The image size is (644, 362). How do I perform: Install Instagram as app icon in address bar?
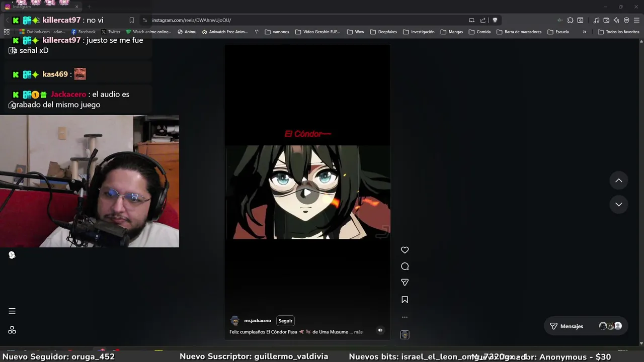click(x=471, y=20)
